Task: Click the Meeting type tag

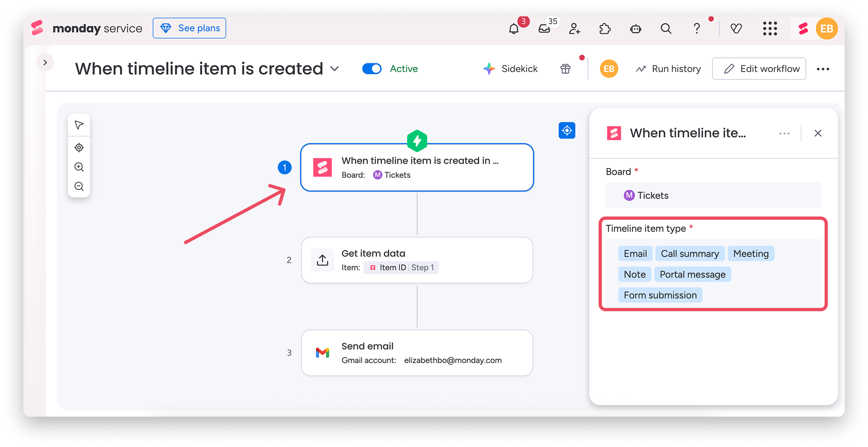Action: 751,254
